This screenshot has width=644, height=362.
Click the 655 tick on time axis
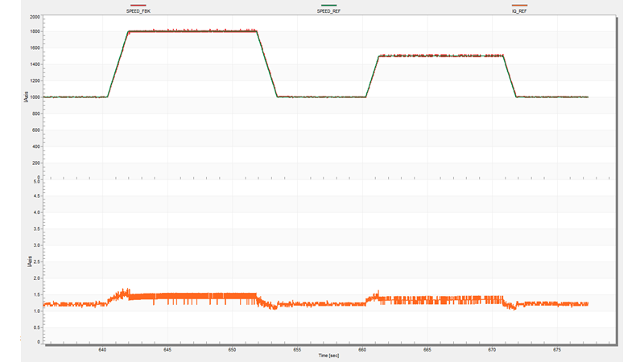(297, 350)
